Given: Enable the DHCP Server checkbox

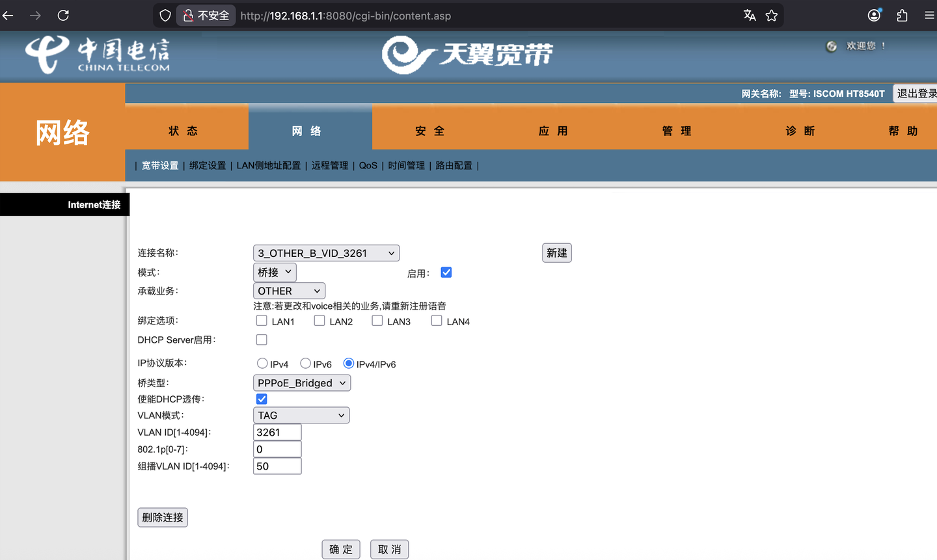Looking at the screenshot, I should coord(262,340).
